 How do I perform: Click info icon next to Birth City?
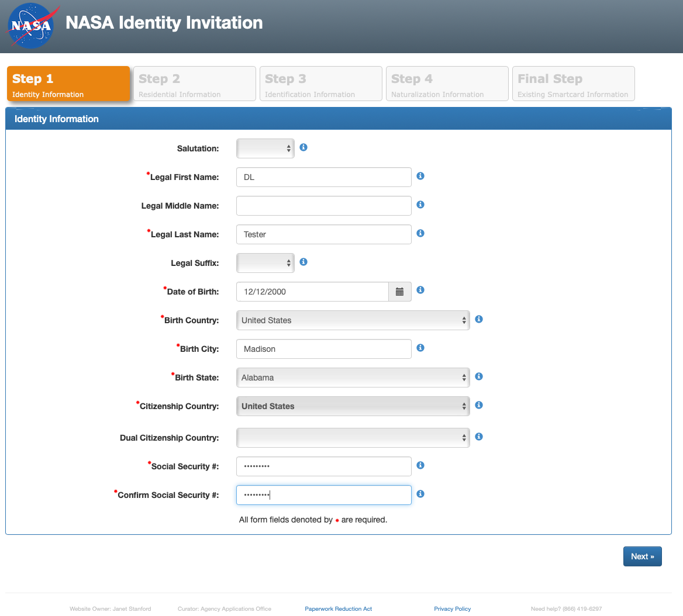coord(420,348)
